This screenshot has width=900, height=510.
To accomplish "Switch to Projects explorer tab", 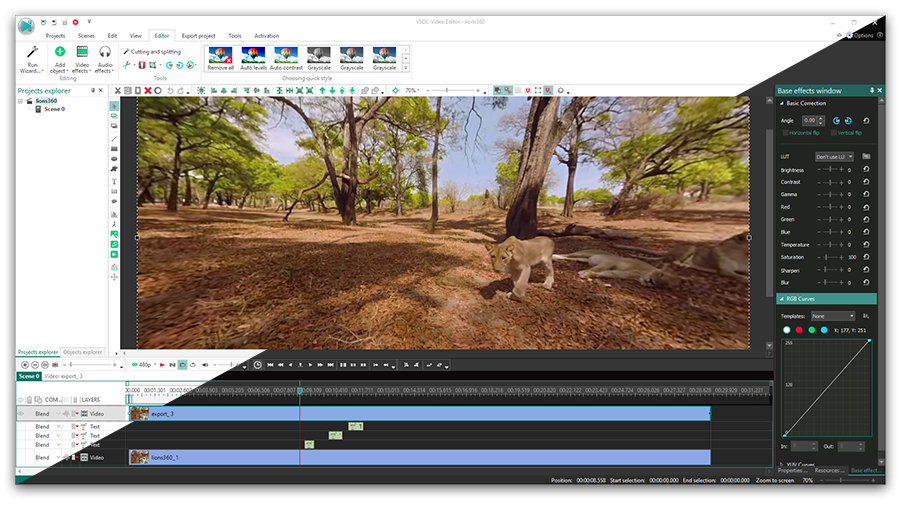I will click(x=38, y=352).
